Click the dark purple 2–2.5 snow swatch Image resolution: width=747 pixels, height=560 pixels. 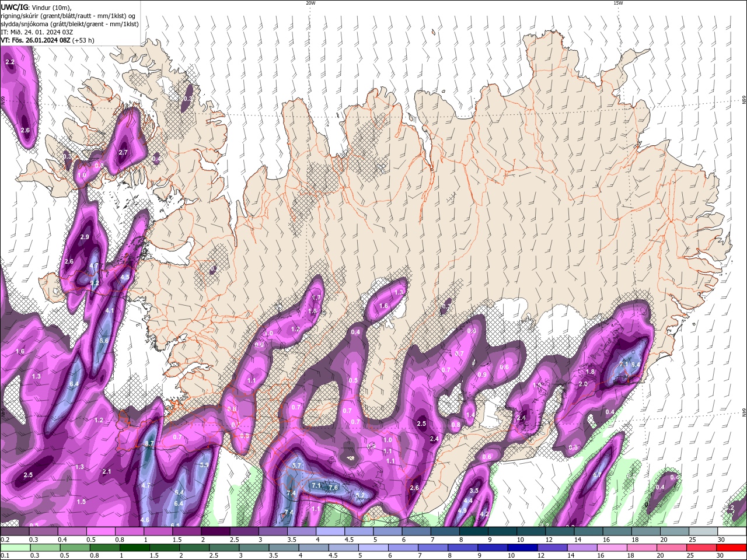click(x=215, y=531)
